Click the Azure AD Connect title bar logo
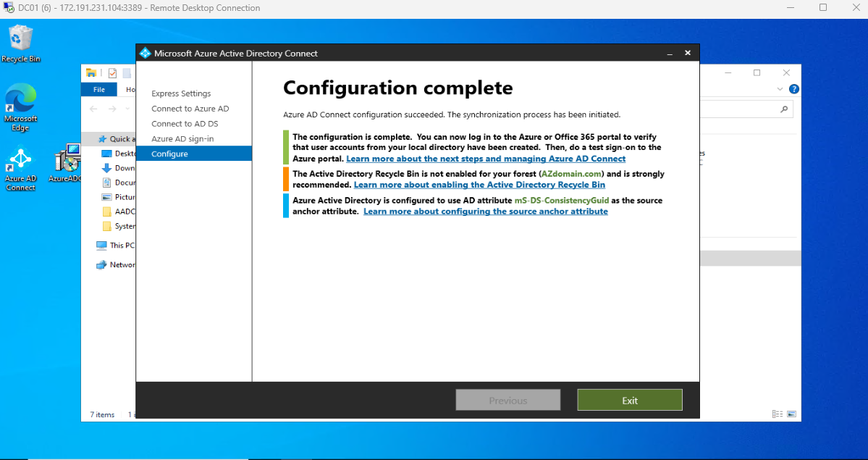 145,53
